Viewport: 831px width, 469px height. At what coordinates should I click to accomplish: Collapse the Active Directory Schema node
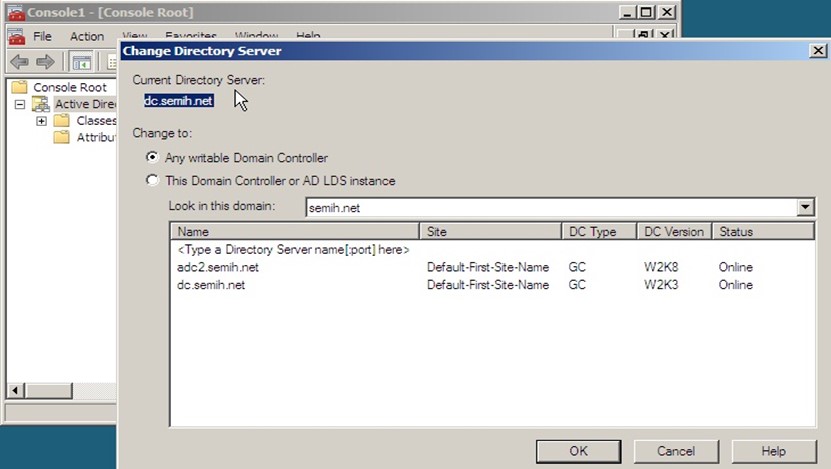click(19, 104)
